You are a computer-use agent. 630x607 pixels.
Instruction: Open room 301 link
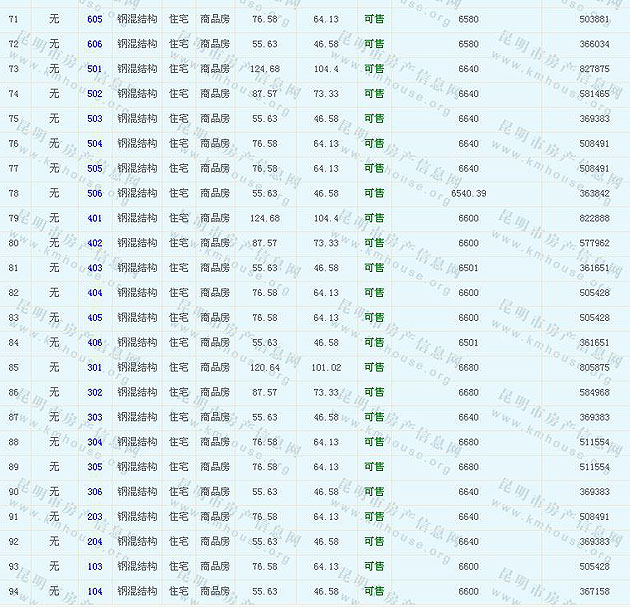point(95,367)
